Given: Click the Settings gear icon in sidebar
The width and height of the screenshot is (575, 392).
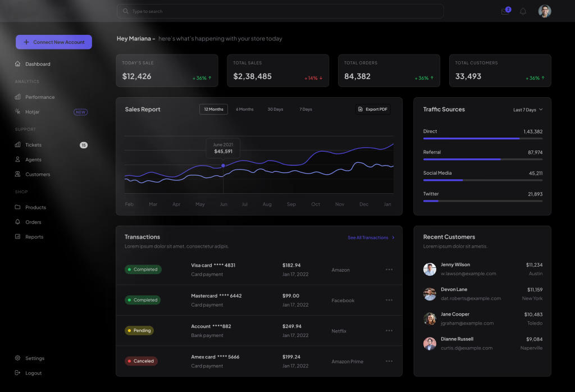Looking at the screenshot, I should coord(18,358).
